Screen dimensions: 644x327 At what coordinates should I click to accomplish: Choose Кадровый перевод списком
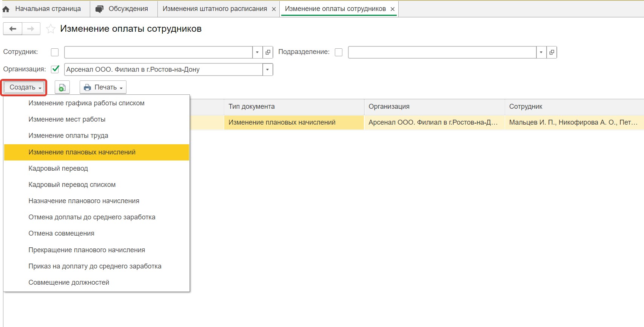pyautogui.click(x=97, y=185)
